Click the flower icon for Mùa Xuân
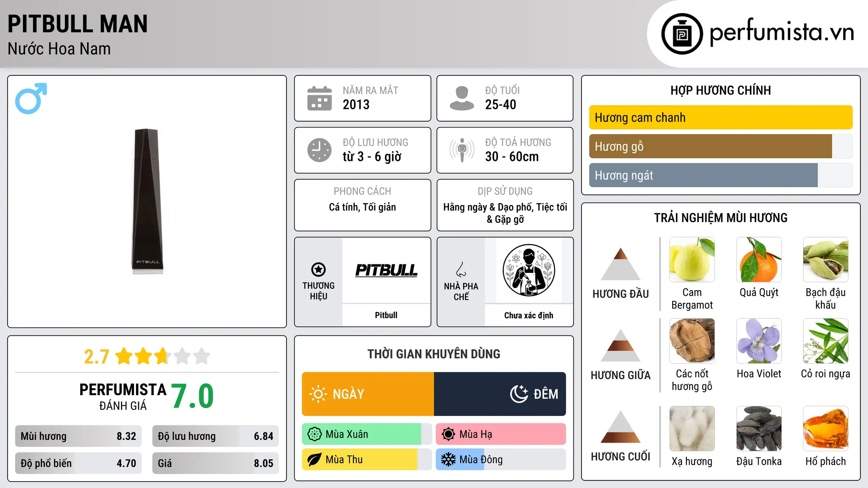 click(x=314, y=434)
